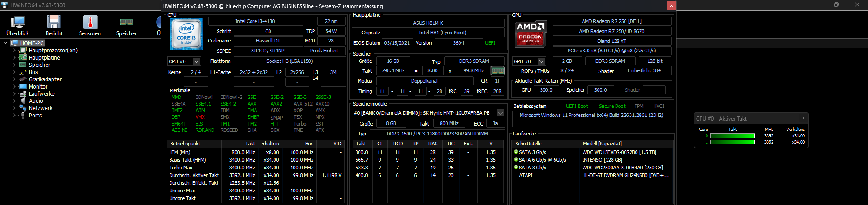This screenshot has height=205, width=868.
Task: Expand the Audio tree node
Action: 14,101
